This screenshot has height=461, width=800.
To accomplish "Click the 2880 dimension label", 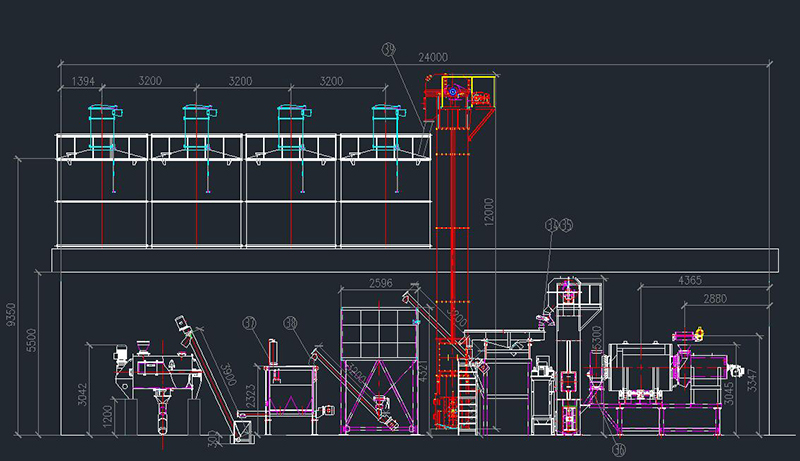I will tap(714, 298).
